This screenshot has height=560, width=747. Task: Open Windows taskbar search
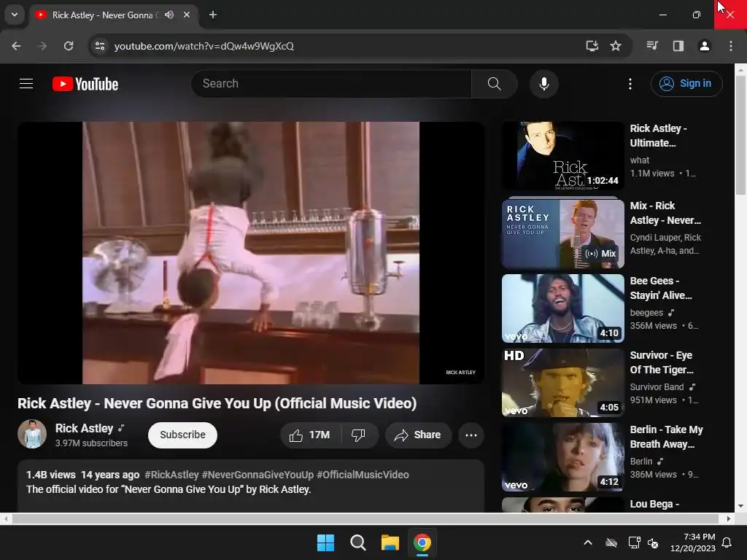pos(357,542)
